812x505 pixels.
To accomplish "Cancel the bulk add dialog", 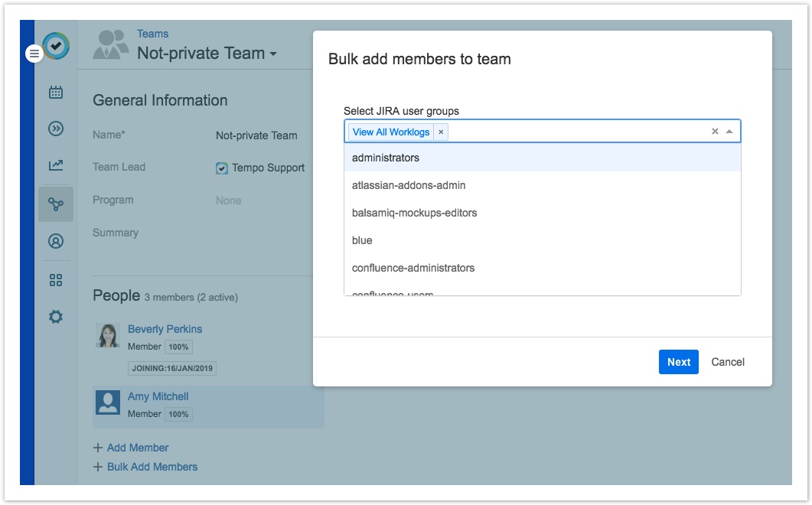I will click(x=727, y=362).
